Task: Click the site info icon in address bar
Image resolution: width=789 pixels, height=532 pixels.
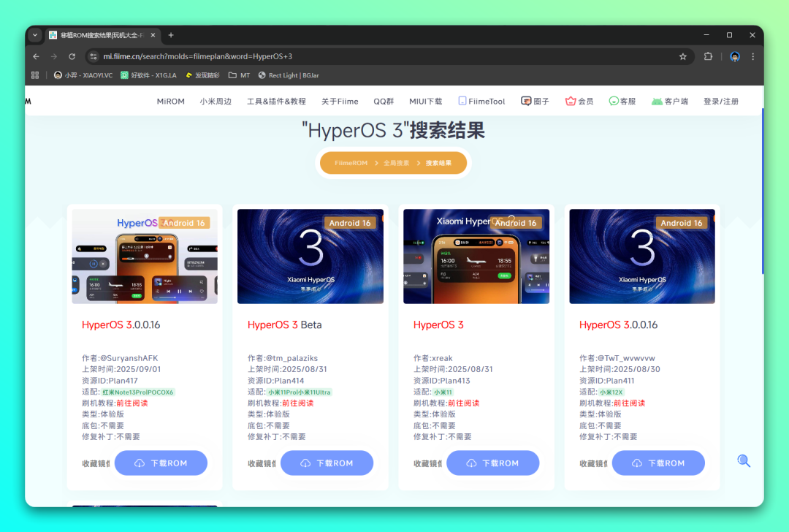Action: [x=93, y=56]
